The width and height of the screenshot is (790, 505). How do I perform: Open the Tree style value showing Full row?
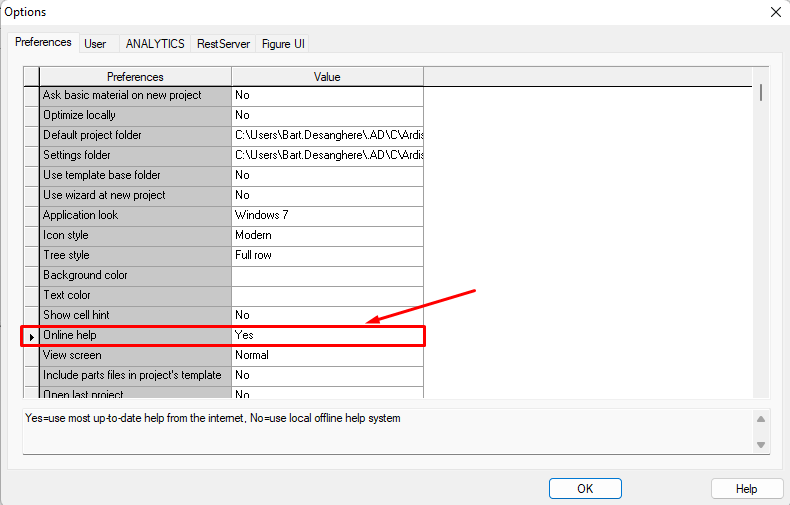click(327, 255)
